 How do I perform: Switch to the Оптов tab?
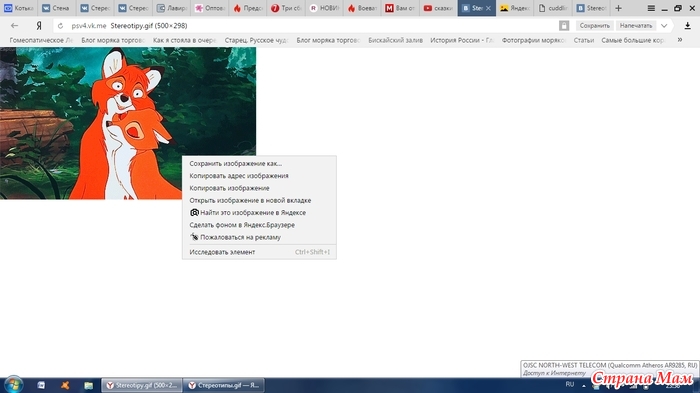(210, 8)
